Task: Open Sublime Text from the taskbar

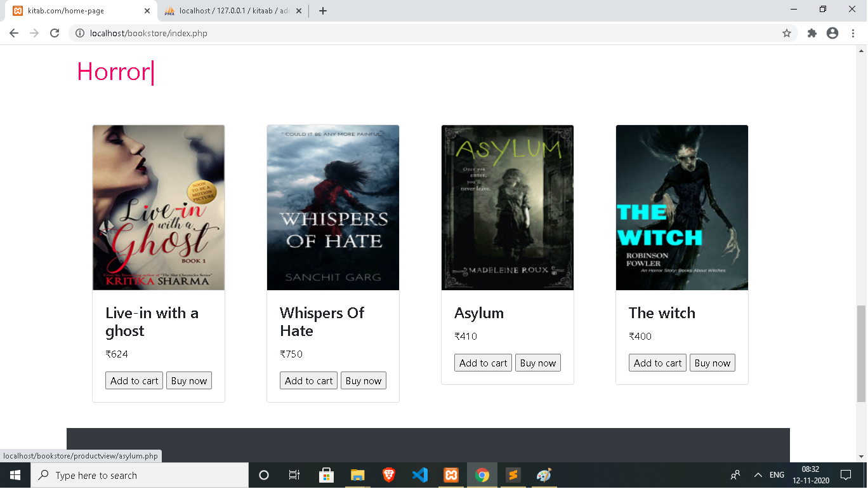Action: point(512,475)
